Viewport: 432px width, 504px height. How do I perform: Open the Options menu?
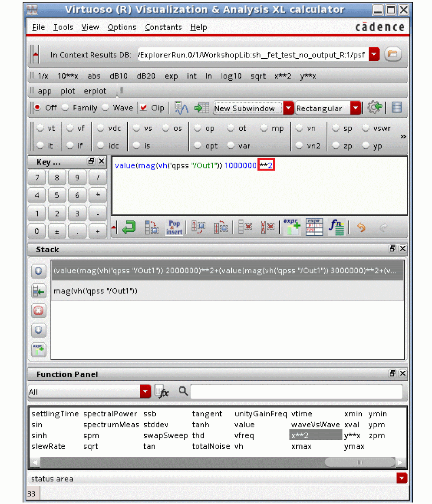point(122,27)
